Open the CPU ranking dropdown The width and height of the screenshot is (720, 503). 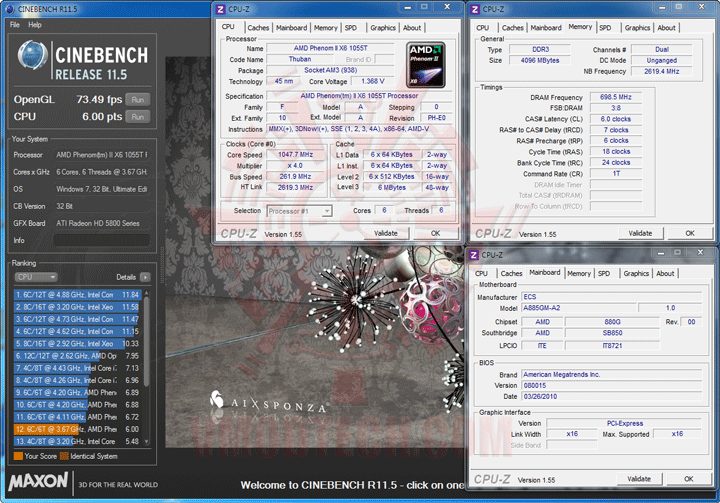coord(36,277)
